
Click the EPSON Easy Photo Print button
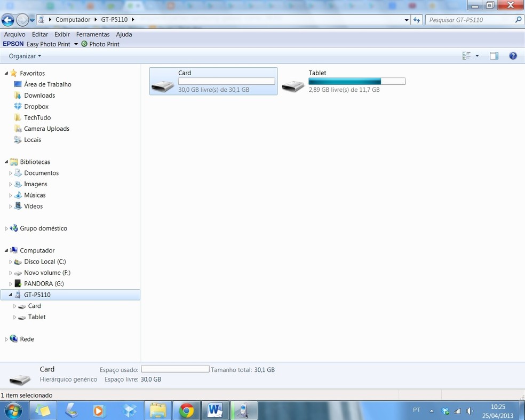[x=36, y=44]
